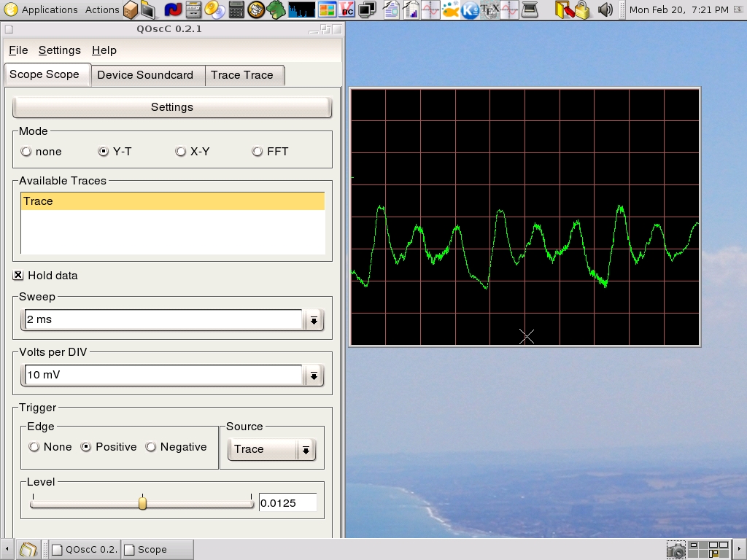Image resolution: width=747 pixels, height=560 pixels.
Task: Click the 2 ms sweep value field
Action: coord(163,319)
